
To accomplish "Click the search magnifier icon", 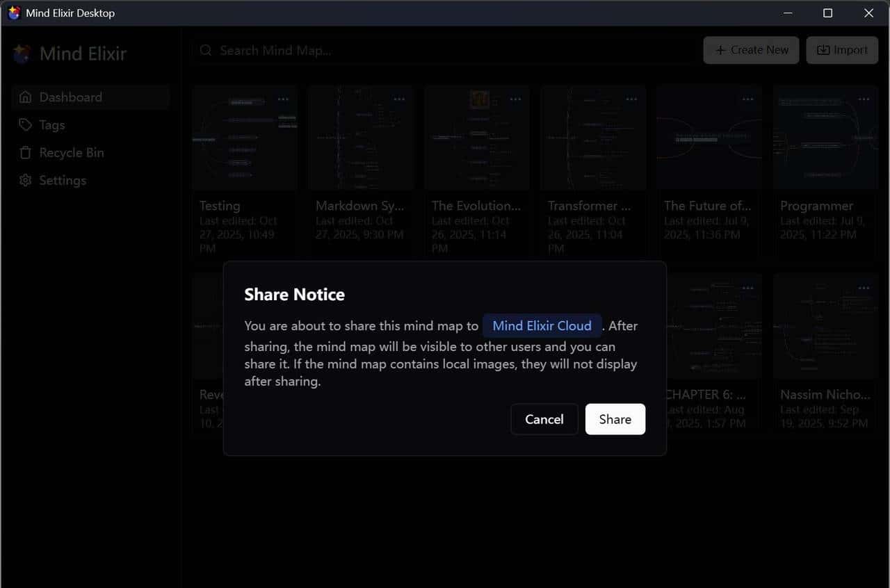I will pyautogui.click(x=206, y=50).
